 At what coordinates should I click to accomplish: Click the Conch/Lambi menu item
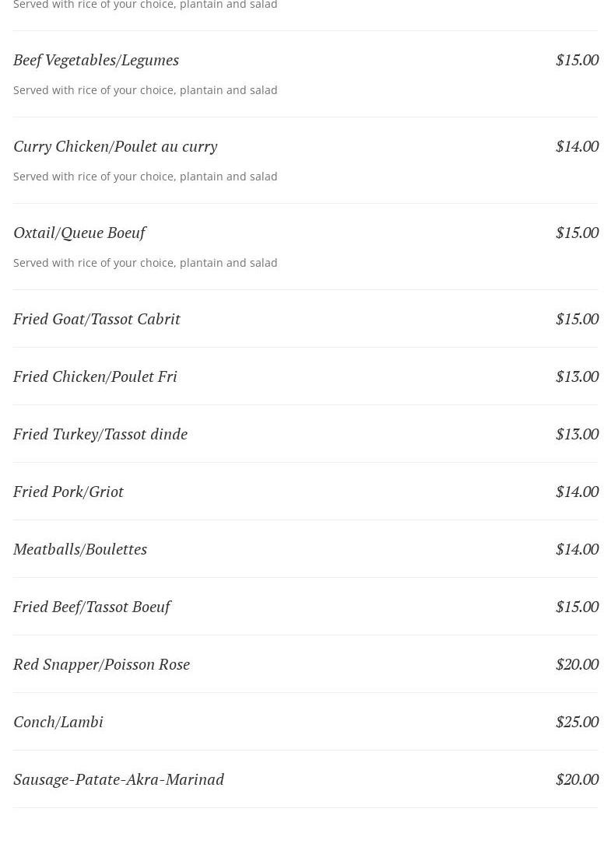pos(58,722)
